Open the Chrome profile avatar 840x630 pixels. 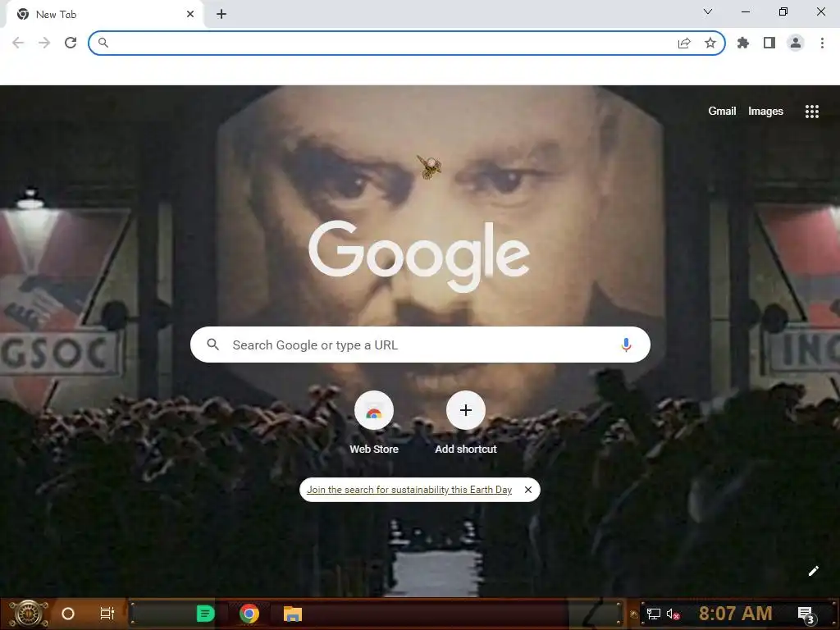(x=796, y=43)
